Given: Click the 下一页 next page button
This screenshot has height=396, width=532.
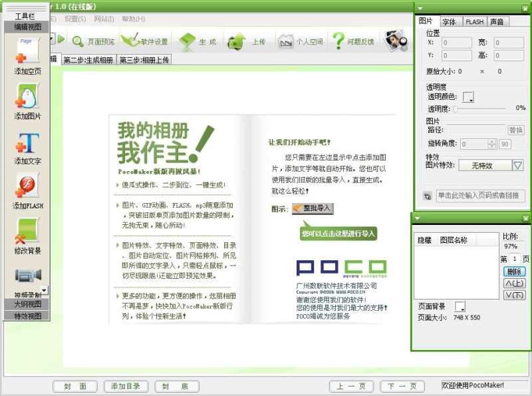Looking at the screenshot, I should click(x=402, y=386).
